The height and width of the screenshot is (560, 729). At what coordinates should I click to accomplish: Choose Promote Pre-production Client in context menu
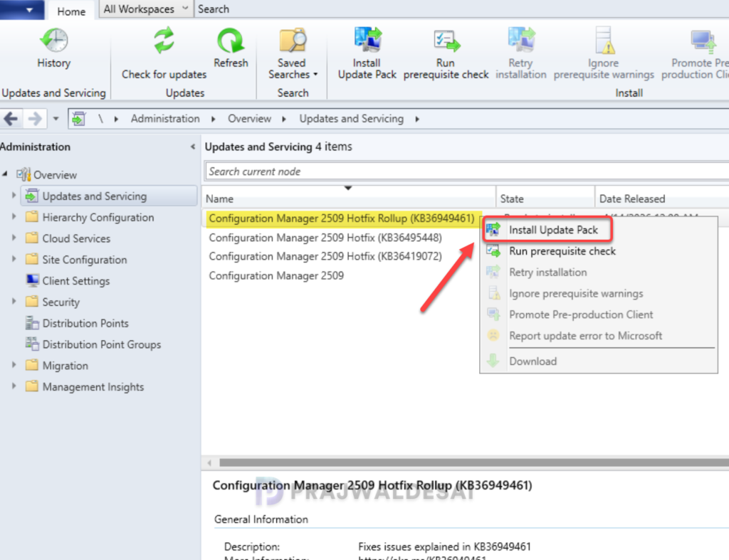598,315
